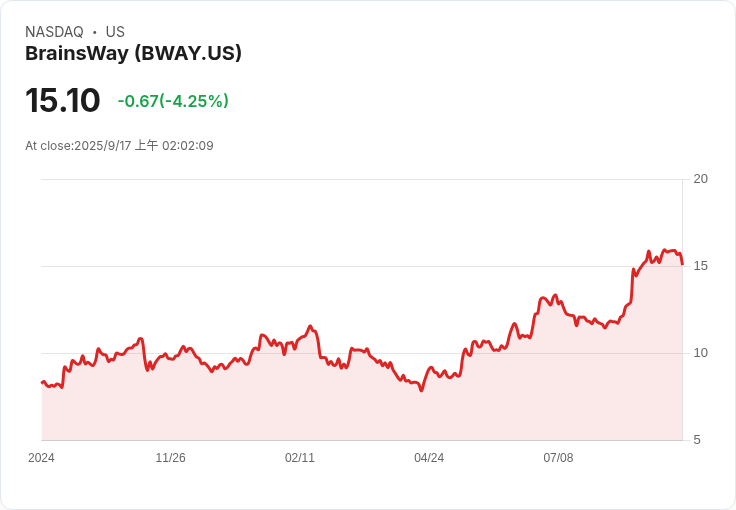Click the 07/08 x-axis date label
Image resolution: width=736 pixels, height=510 pixels.
click(558, 458)
